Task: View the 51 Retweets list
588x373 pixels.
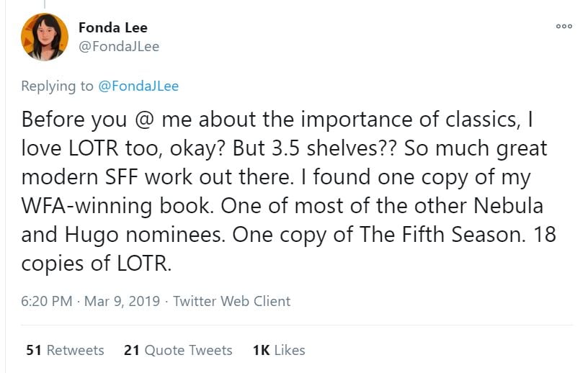Action: pos(65,350)
